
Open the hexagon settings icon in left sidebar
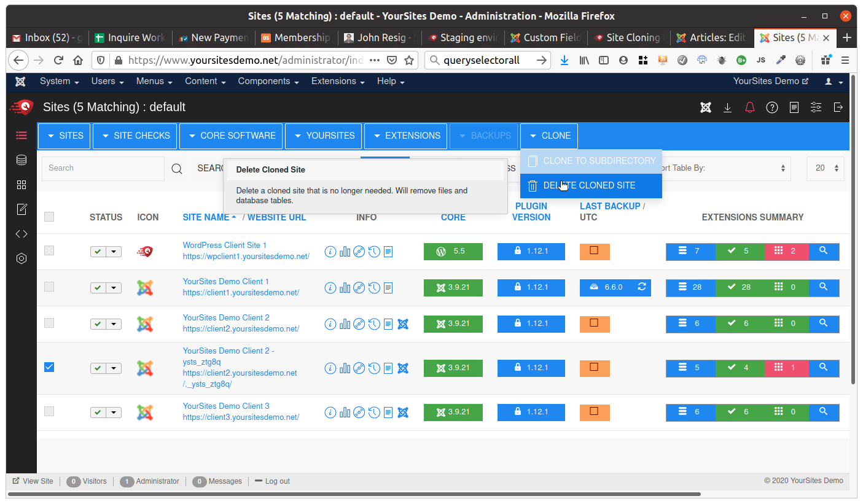21,258
